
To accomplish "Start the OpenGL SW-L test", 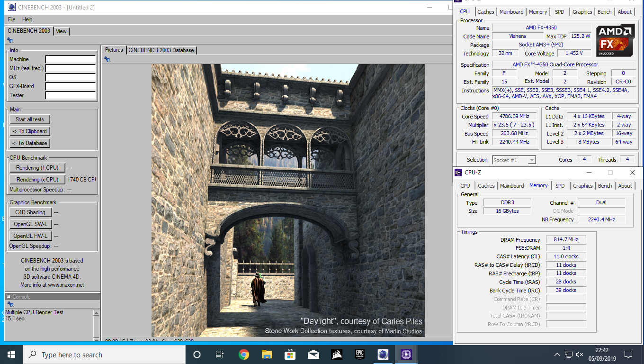I will pyautogui.click(x=30, y=224).
